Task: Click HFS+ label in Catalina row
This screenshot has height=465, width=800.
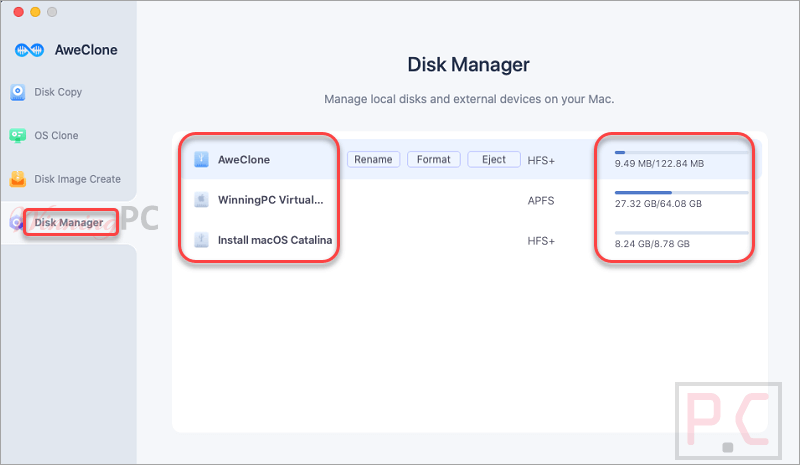Action: coord(541,241)
